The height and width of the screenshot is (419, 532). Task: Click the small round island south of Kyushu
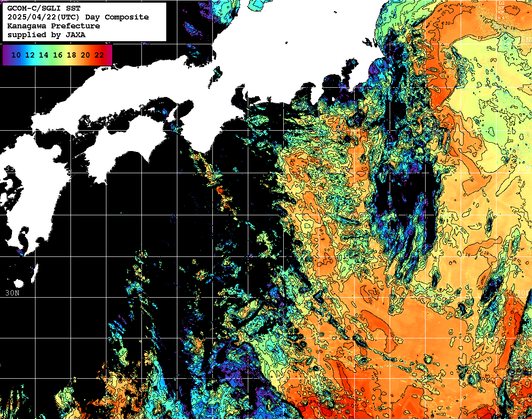tap(19, 283)
